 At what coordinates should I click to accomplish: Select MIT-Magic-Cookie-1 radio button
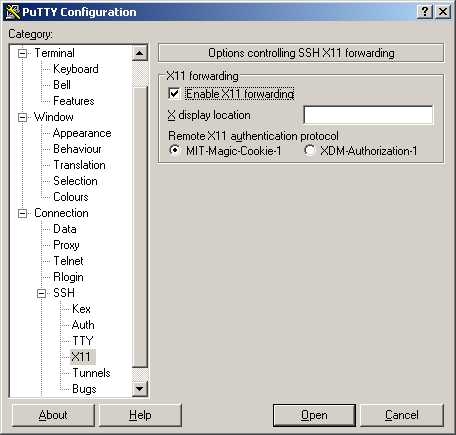coord(174,150)
